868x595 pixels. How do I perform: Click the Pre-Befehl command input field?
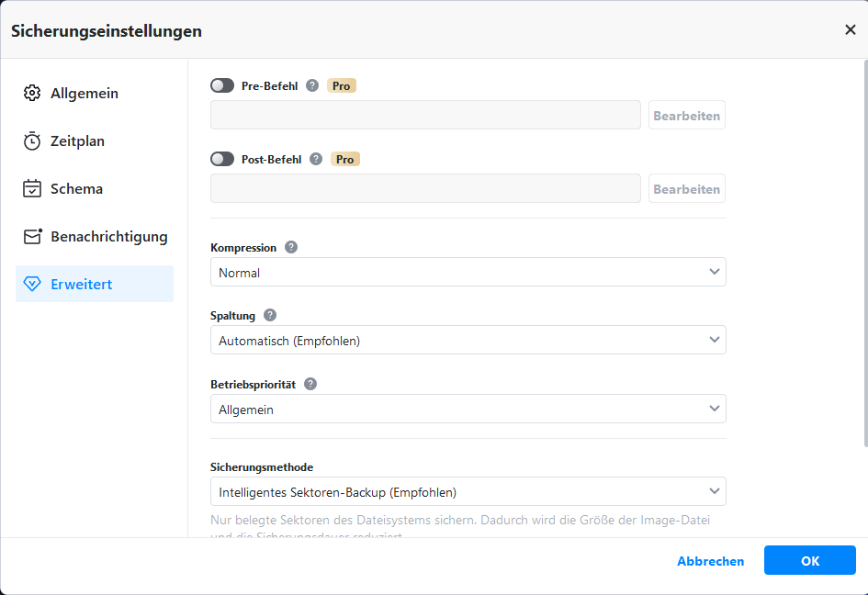(425, 116)
